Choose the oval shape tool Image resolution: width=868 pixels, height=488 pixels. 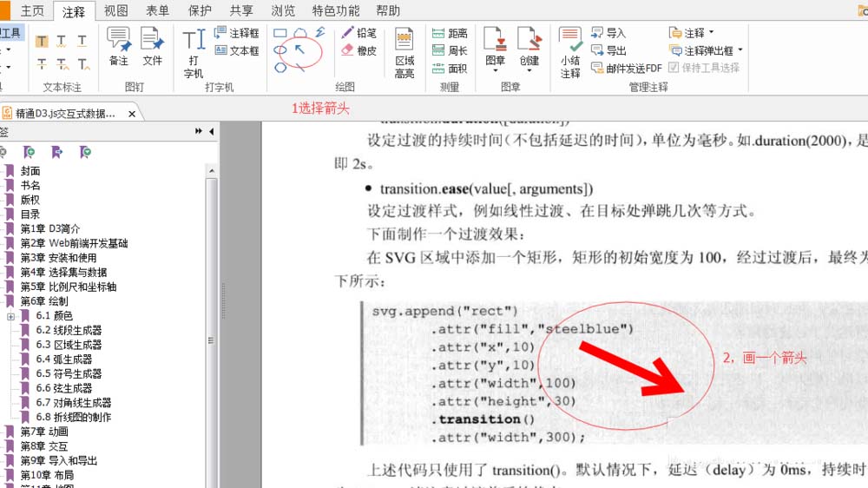click(x=280, y=50)
